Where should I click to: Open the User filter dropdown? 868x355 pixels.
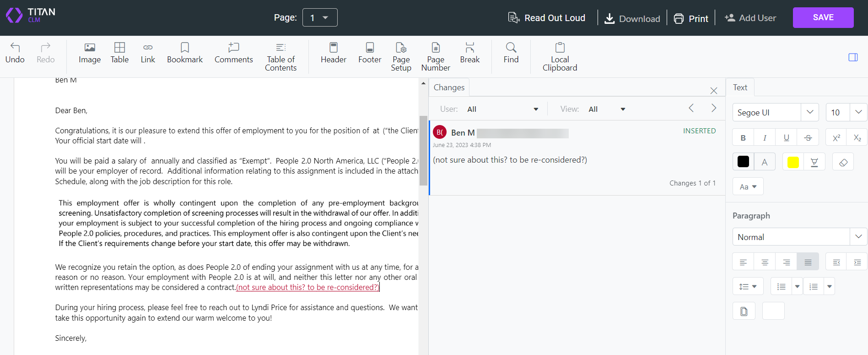[x=502, y=109]
